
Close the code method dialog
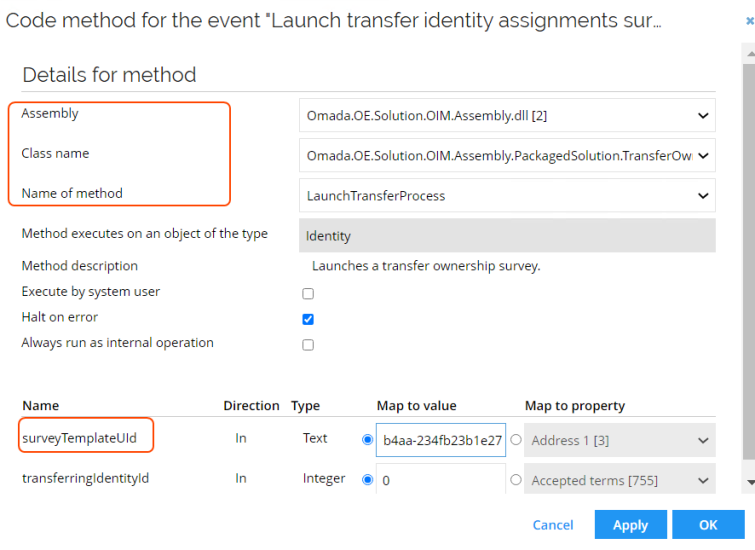point(750,21)
